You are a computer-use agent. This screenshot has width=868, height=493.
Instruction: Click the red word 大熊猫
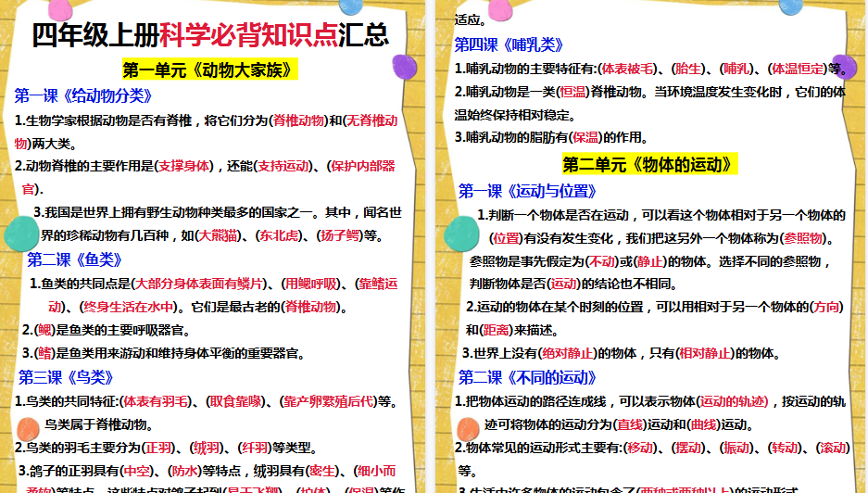218,235
